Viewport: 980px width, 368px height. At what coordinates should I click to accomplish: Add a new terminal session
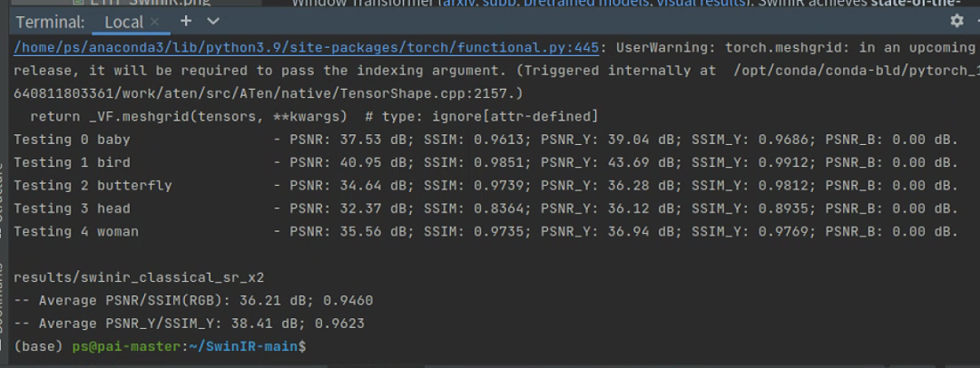[186, 20]
